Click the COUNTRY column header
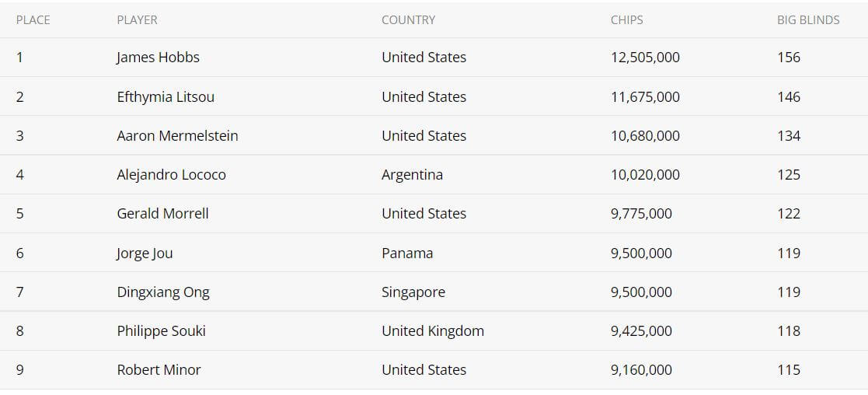868x395 pixels. click(x=408, y=20)
